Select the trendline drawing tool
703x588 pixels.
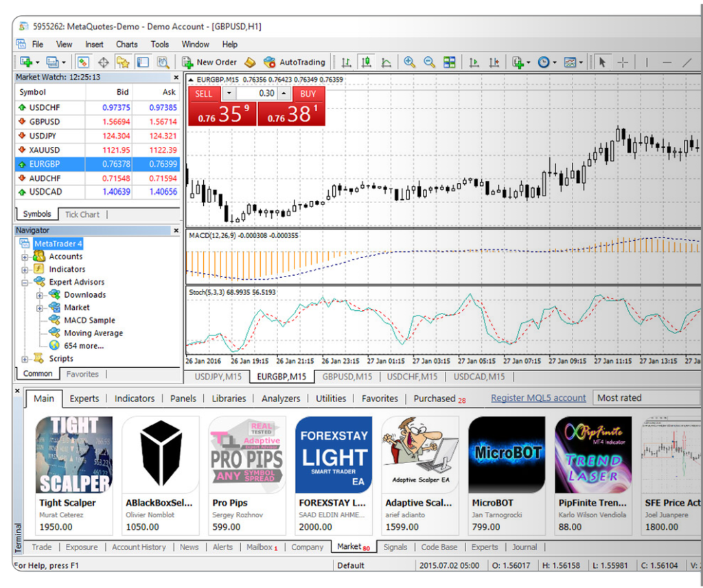pos(687,62)
